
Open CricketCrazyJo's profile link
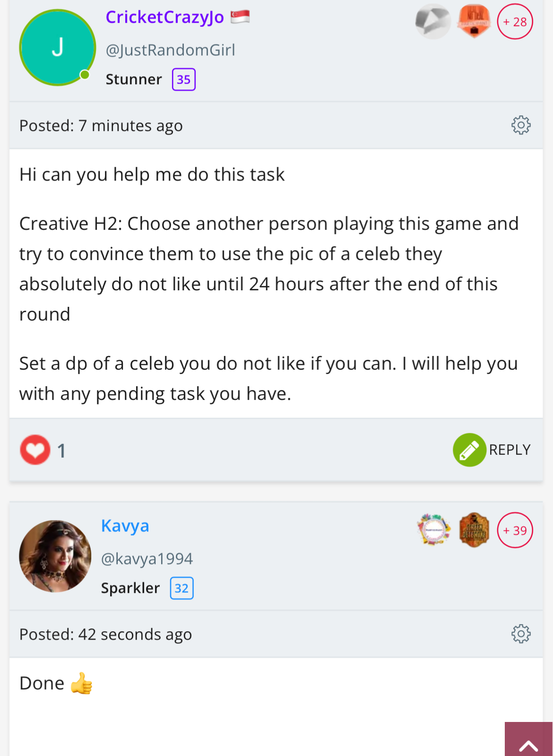tap(164, 17)
